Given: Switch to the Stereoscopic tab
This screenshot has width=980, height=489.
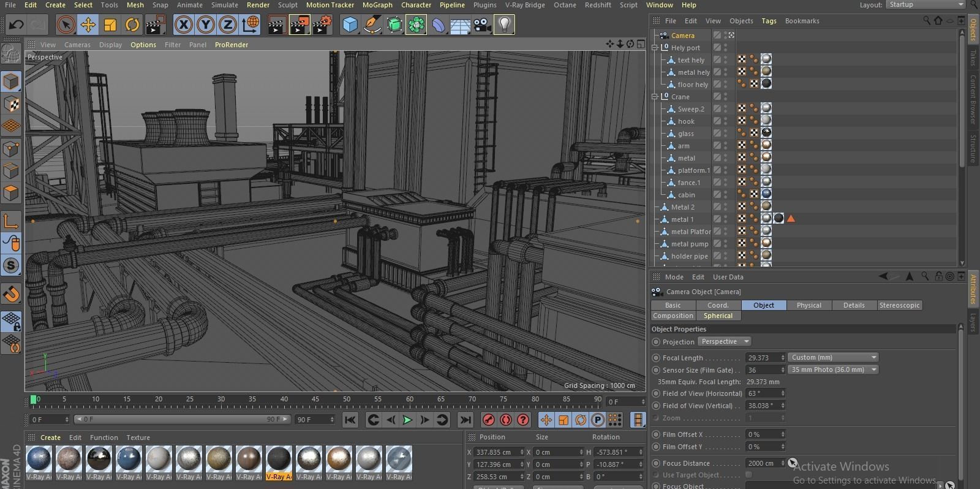Looking at the screenshot, I should tap(899, 305).
